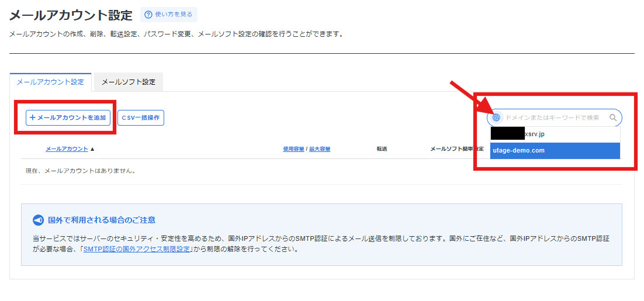Click the 国外で利用される場合のご注意 notice heading
Viewport: 644px width, 301px height.
[102, 220]
